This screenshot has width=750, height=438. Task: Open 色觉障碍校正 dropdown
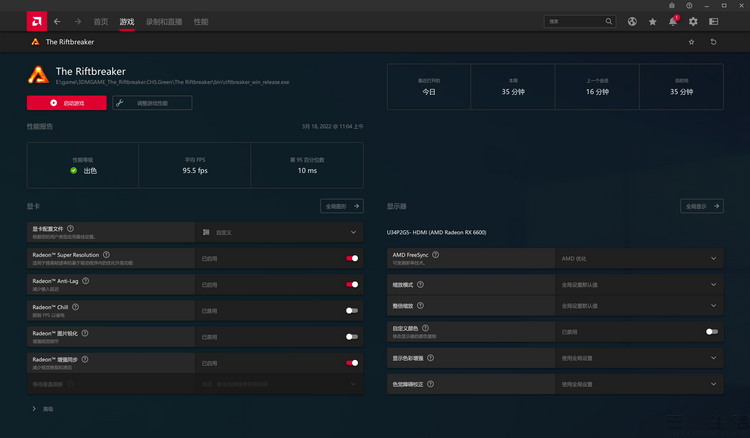pos(639,384)
